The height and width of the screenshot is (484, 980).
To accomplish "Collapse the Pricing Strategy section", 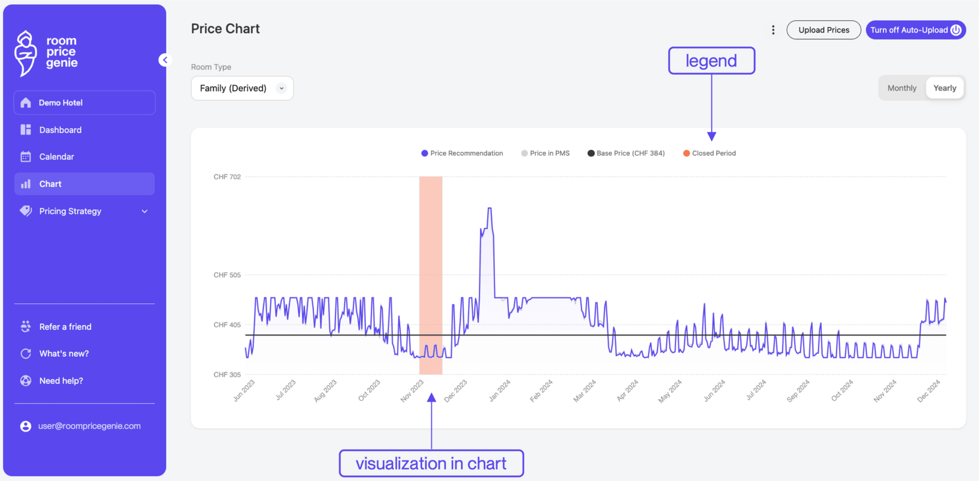I will (x=144, y=211).
